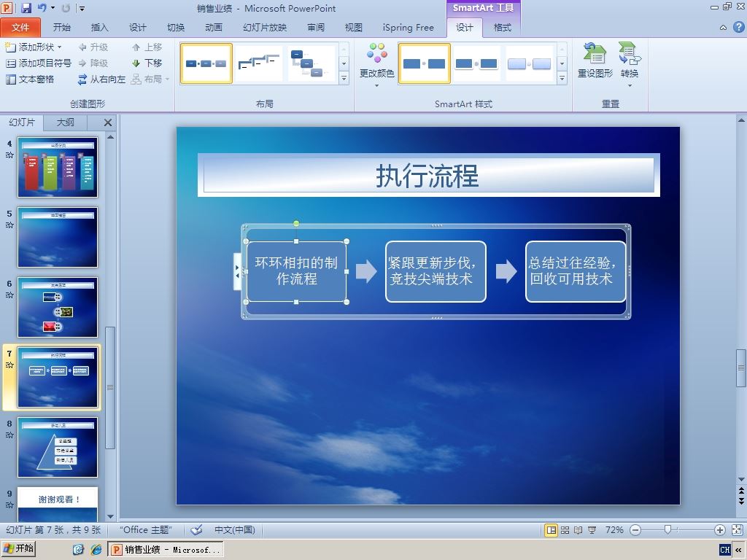
Task: Switch to Normal view icon
Action: pos(551,530)
